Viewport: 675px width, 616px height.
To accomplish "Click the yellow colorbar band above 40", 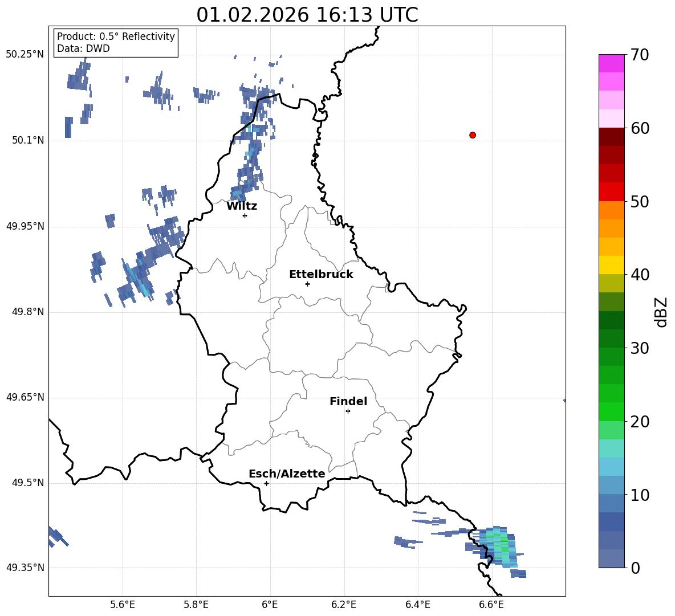I will pos(611,265).
